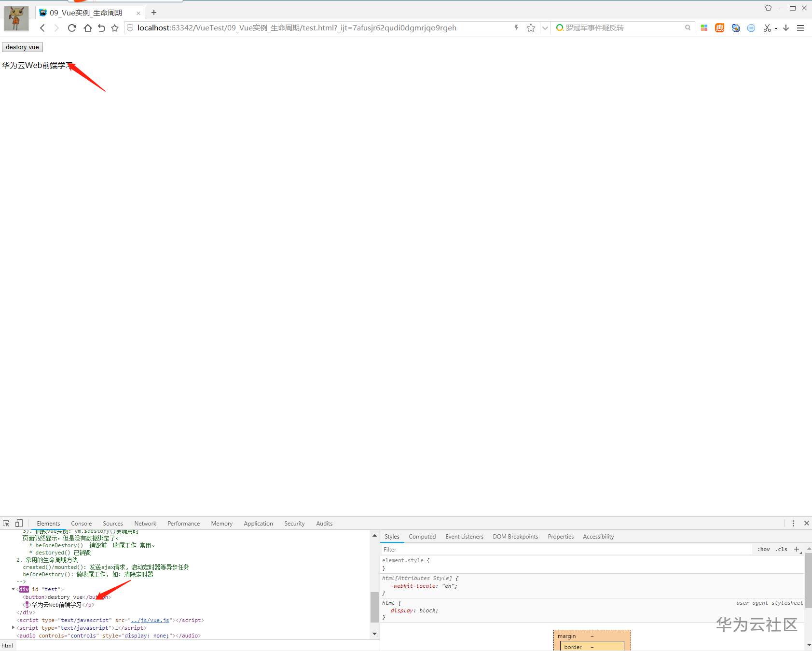Focus the Styles Filter input
This screenshot has width=812, height=651.
(566, 550)
